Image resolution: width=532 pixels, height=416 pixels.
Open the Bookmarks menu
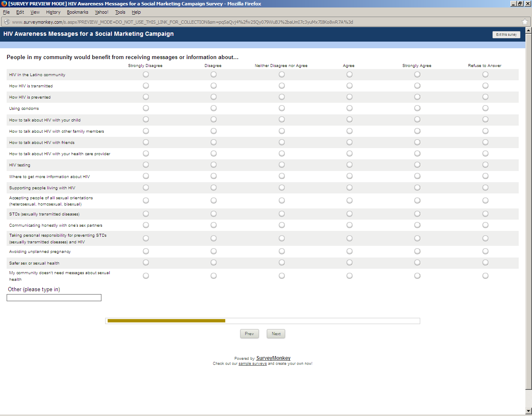[78, 12]
